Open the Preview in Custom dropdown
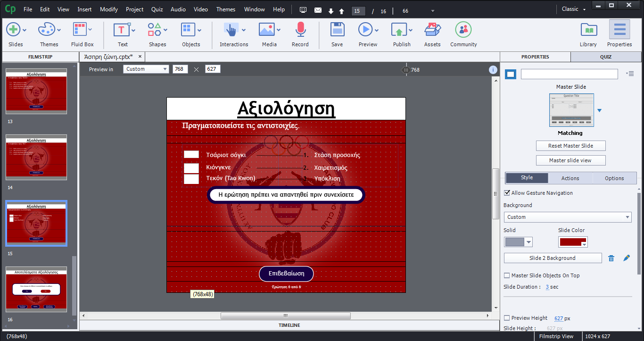The image size is (644, 341). click(x=146, y=69)
